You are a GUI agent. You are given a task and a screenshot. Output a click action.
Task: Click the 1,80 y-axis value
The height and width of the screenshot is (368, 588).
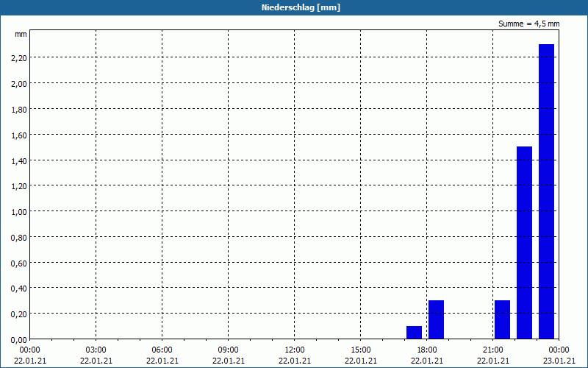pyautogui.click(x=19, y=109)
